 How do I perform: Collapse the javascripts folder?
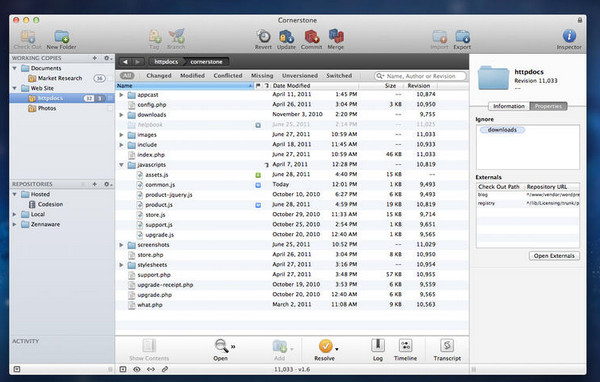pyautogui.click(x=121, y=165)
